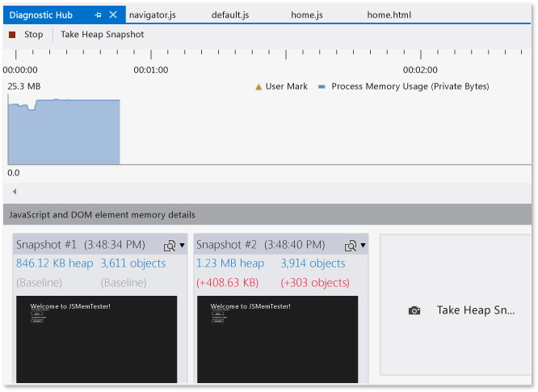
Task: Open the 846.12 KB heap link
Action: 55,263
